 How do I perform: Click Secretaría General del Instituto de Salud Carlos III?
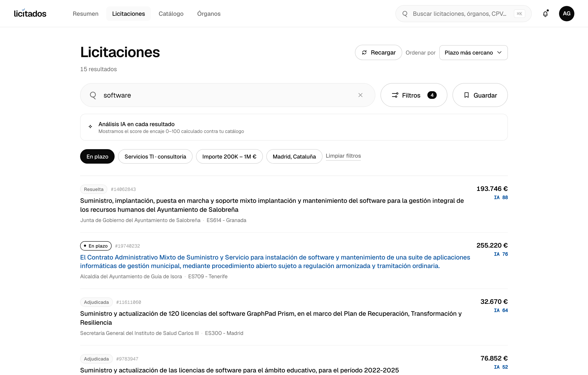click(x=139, y=333)
